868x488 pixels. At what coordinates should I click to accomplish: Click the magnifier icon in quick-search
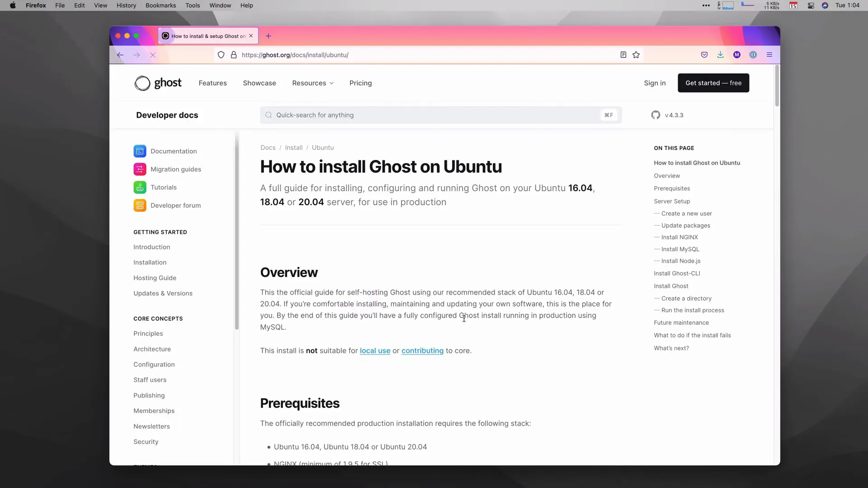click(269, 115)
